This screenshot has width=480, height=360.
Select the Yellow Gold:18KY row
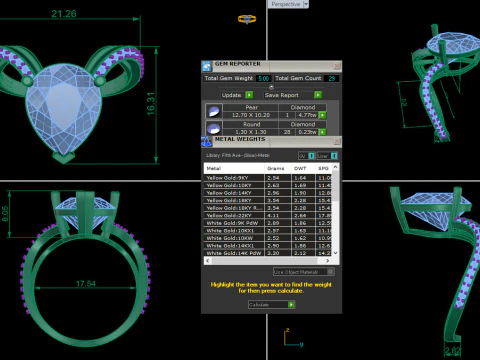point(268,200)
